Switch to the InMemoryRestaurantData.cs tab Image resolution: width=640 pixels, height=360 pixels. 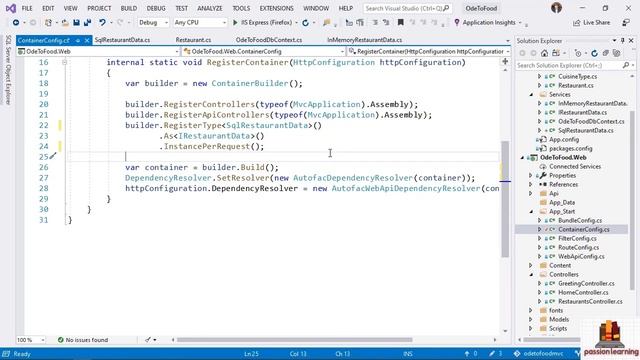tap(364, 40)
